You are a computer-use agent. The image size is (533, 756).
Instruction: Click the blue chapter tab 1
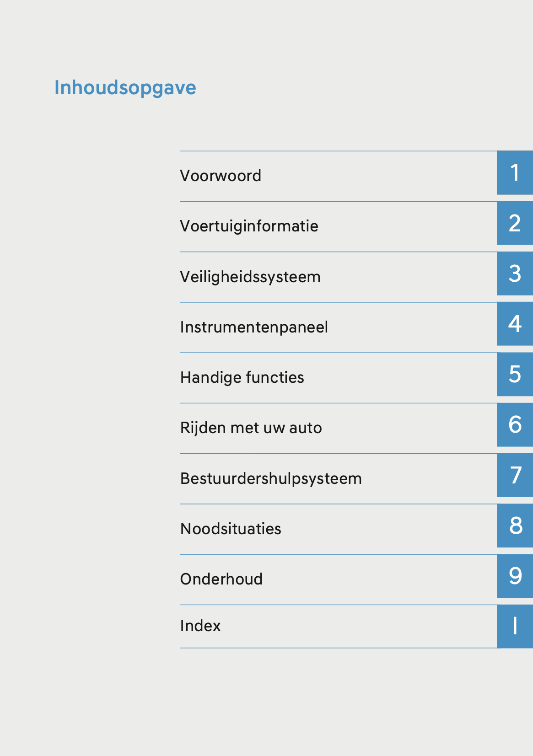pos(515,173)
